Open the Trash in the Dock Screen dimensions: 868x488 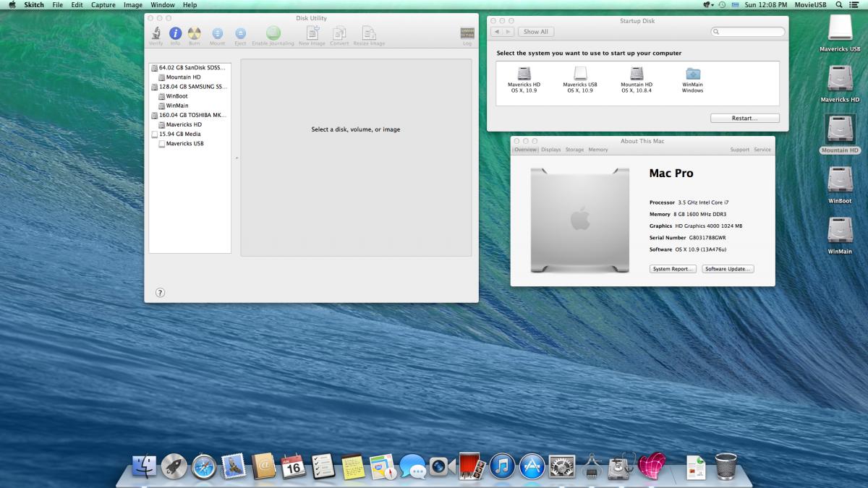click(x=726, y=466)
